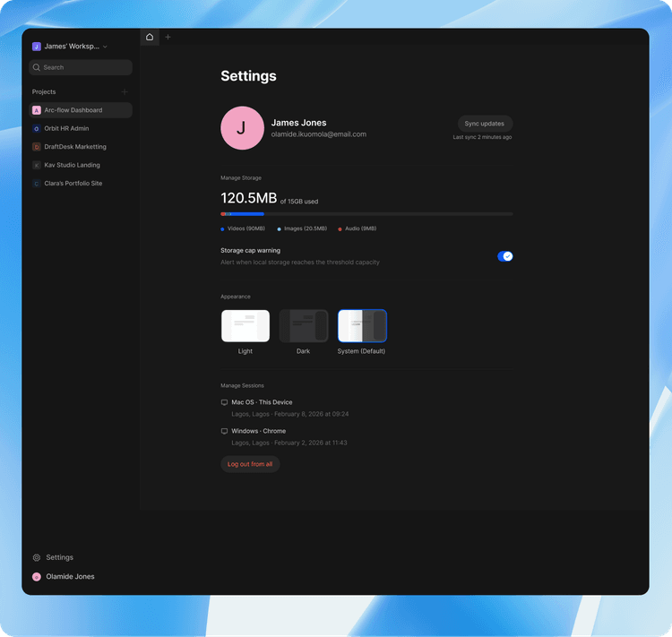Click the James Jones profile avatar
This screenshot has width=672, height=637.
[x=242, y=128]
